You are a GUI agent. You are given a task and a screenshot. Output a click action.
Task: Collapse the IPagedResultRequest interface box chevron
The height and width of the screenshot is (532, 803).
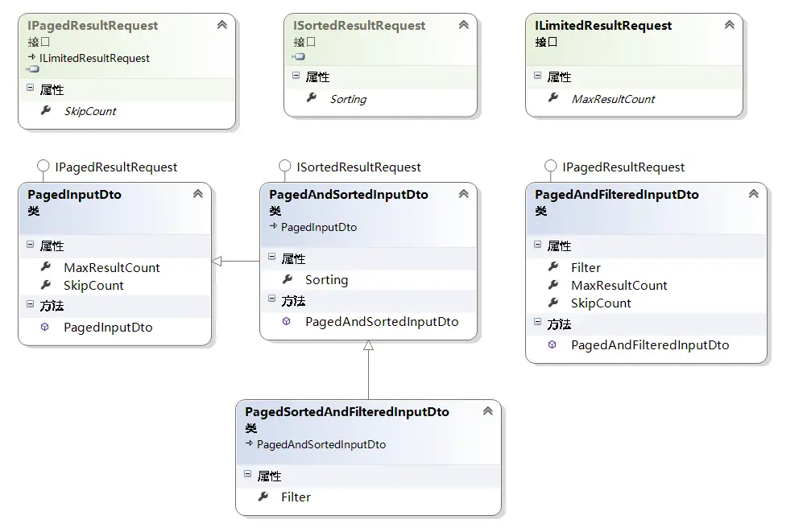coord(221,25)
